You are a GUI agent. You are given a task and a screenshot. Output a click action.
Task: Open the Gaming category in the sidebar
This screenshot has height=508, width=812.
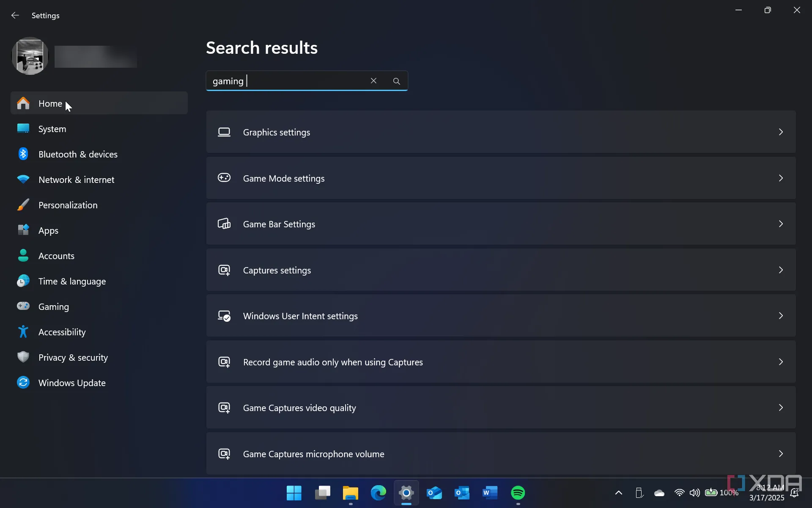click(54, 306)
